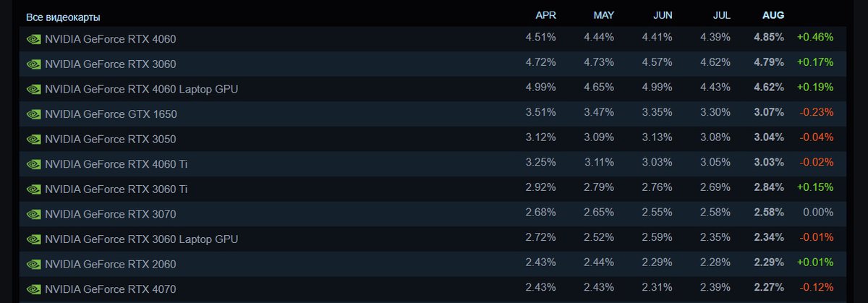Click NVIDIA logo icon beside RTX 4060
The width and height of the screenshot is (868, 303).
point(33,39)
